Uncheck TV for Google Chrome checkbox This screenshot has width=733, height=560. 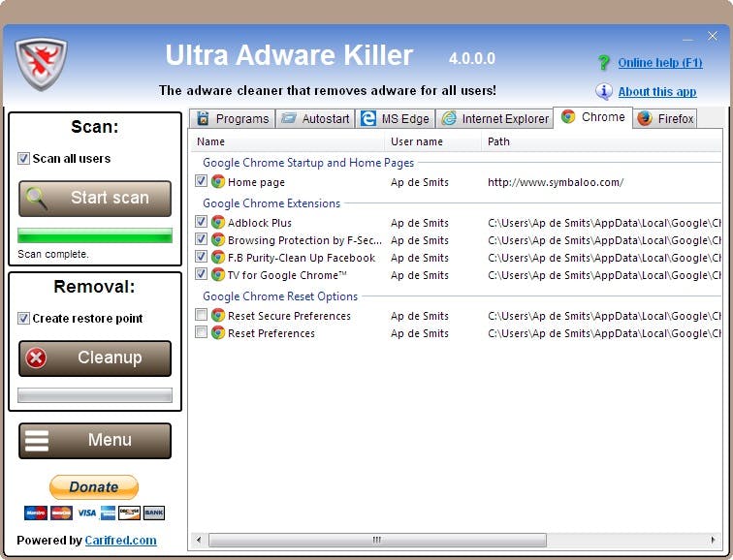[201, 273]
